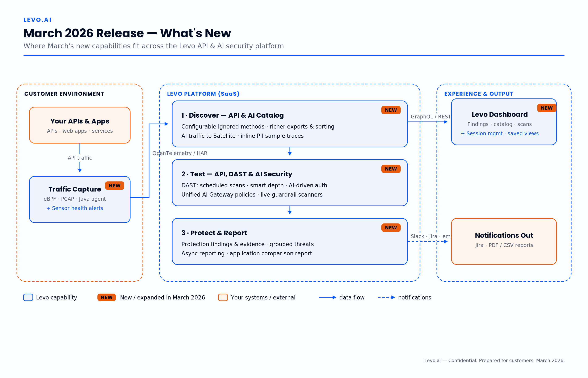The image size is (588, 378).
Task: Click the Traffic Capture box title
Action: pyautogui.click(x=75, y=189)
